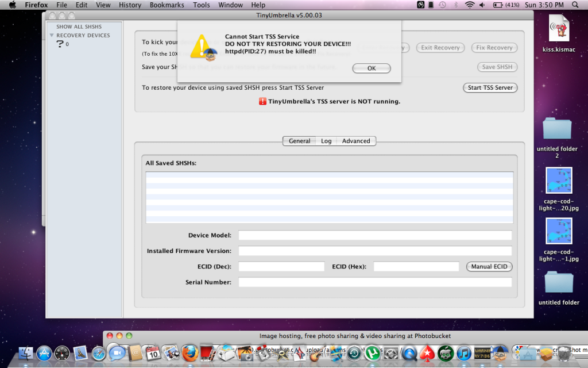This screenshot has height=368, width=588.
Task: Click the ECID (Hex) field
Action: tap(416, 267)
